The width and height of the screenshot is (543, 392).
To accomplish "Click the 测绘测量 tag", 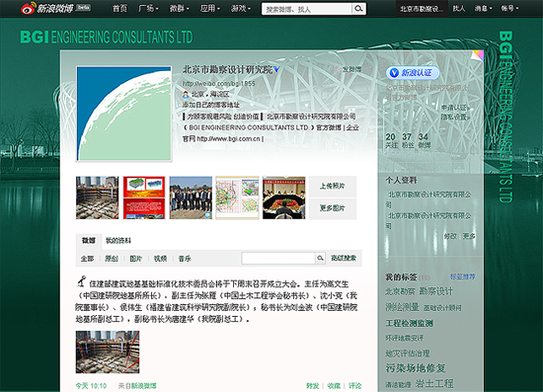I will click(x=403, y=307).
